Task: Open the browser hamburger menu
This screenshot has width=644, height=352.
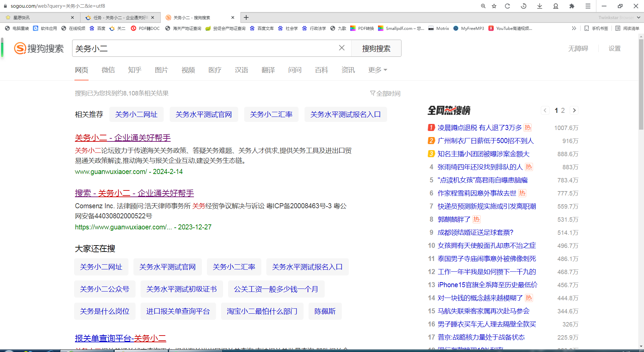Action: [588, 6]
